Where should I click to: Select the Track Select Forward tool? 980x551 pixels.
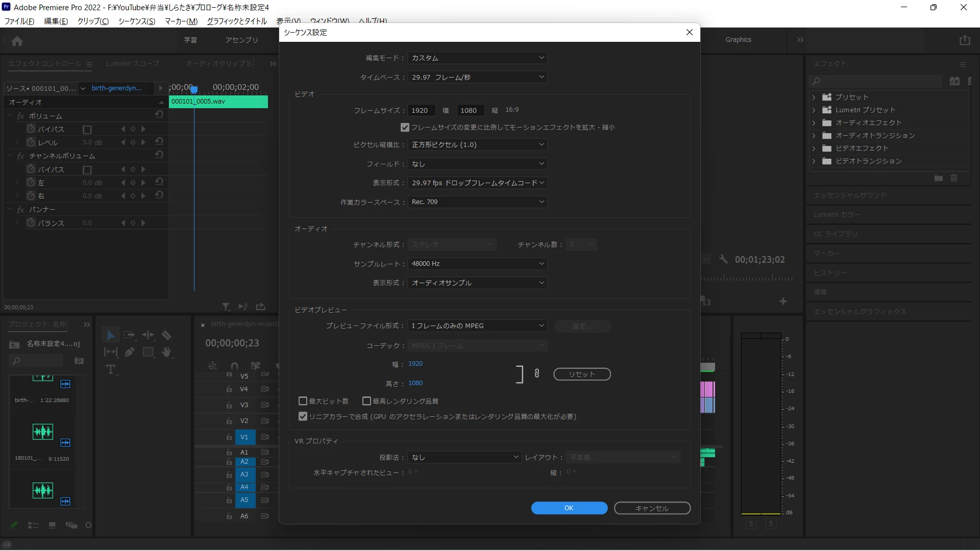(x=129, y=335)
